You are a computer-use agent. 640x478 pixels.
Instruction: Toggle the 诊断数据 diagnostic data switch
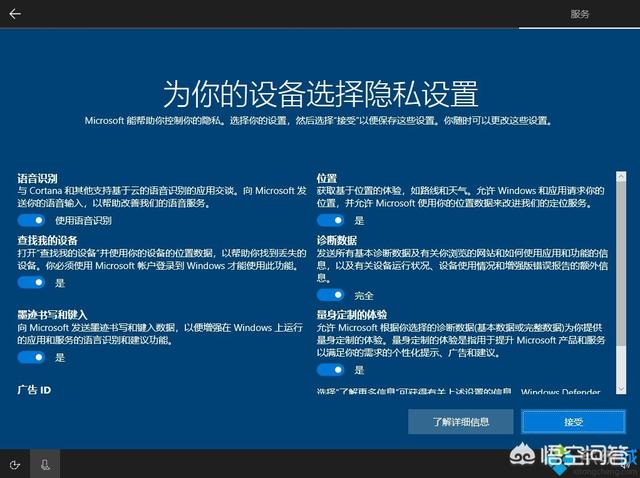tap(330, 295)
